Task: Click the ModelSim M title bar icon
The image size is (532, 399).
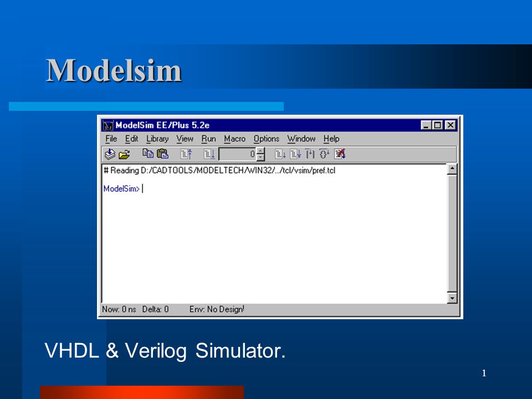Action: 108,126
